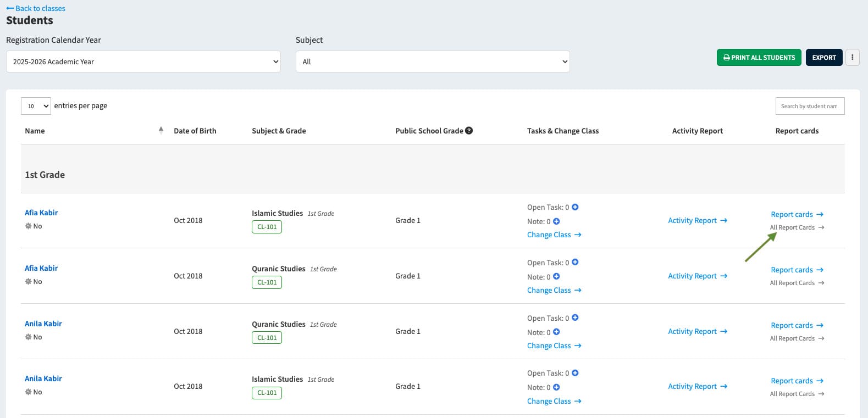868x418 pixels.
Task: Click Change Class for Anila Kabir Islamic Studies
Action: pos(554,401)
